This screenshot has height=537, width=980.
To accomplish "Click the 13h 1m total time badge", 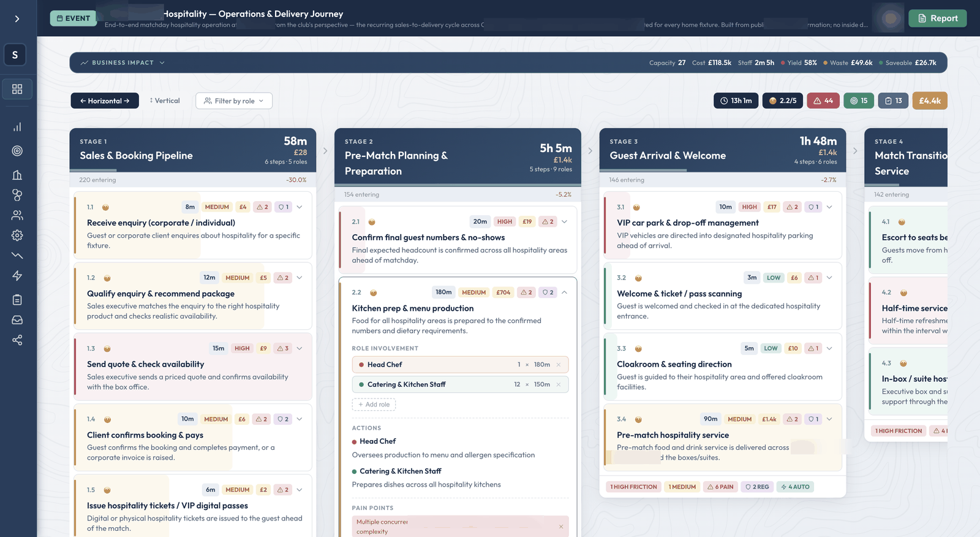I will point(736,101).
